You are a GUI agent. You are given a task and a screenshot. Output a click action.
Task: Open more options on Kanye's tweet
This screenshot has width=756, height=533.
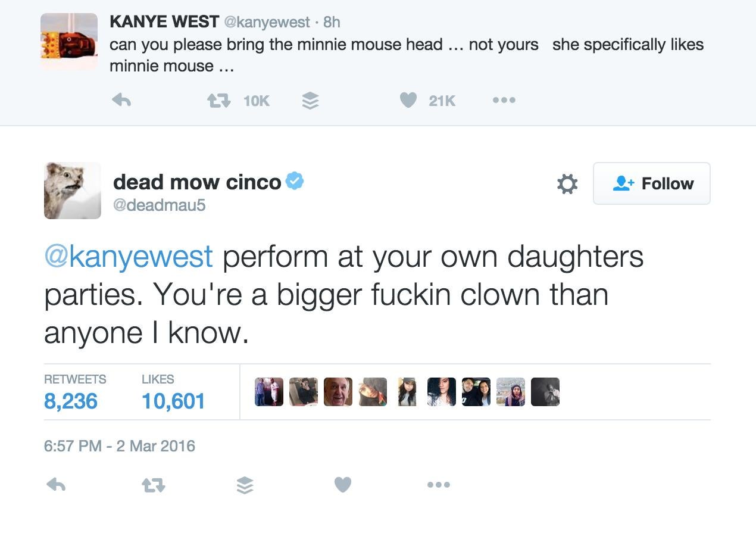click(504, 100)
